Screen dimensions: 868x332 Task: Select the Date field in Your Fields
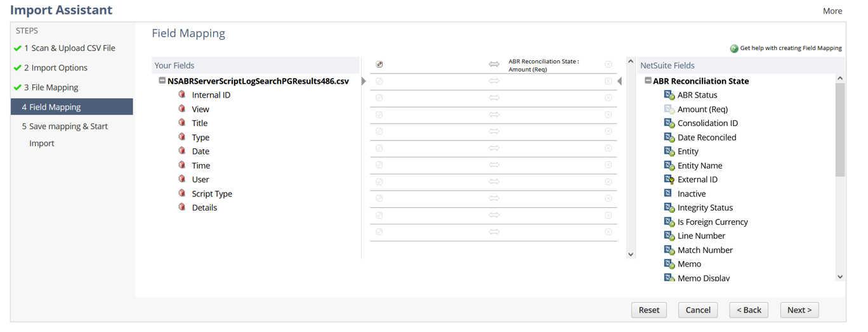pyautogui.click(x=201, y=151)
